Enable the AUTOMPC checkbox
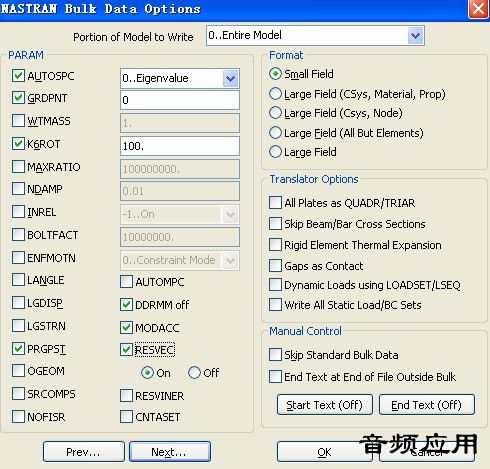Screen dimensions: 490x469 pyautogui.click(x=126, y=282)
